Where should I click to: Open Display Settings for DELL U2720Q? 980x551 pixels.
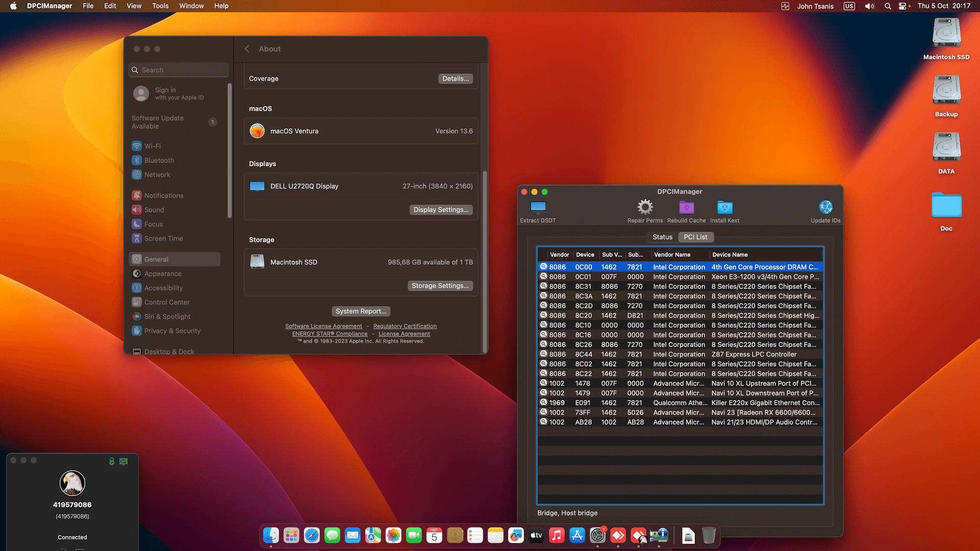pos(440,210)
